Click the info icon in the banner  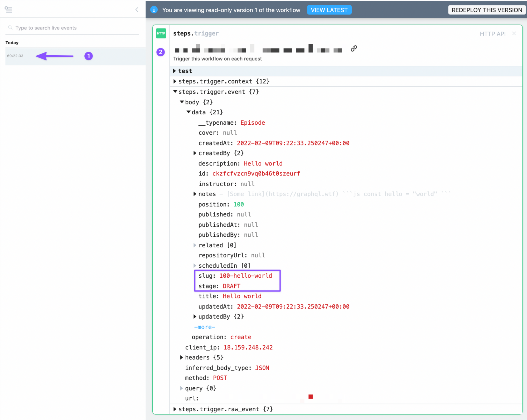[x=154, y=10]
